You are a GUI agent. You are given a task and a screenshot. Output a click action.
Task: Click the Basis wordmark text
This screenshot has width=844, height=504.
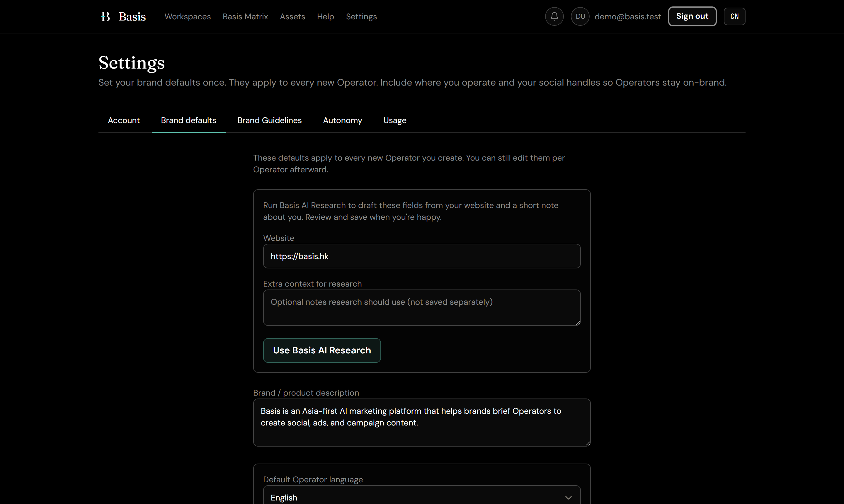132,16
